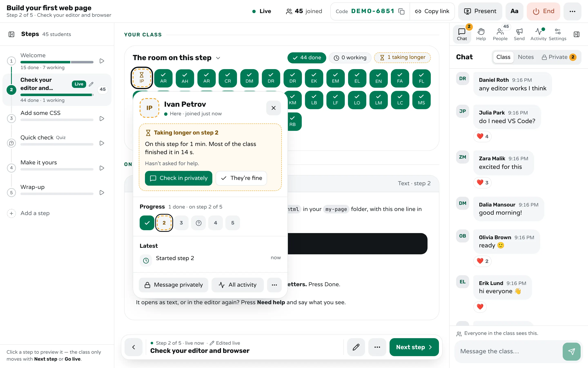This screenshot has height=368, width=588.
Task: Open more options in Ivan Petrov popup
Action: click(x=274, y=285)
